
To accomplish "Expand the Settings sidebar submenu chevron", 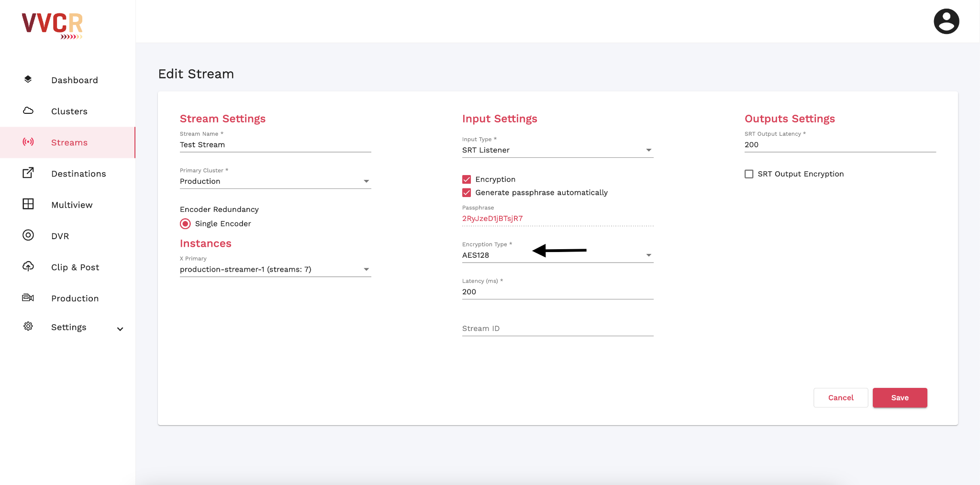I will (x=120, y=329).
